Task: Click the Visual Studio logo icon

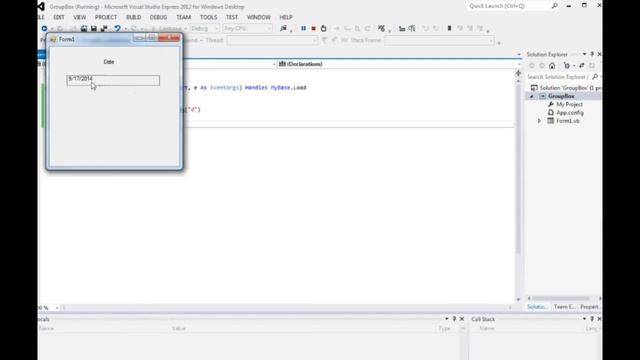Action: (41, 7)
